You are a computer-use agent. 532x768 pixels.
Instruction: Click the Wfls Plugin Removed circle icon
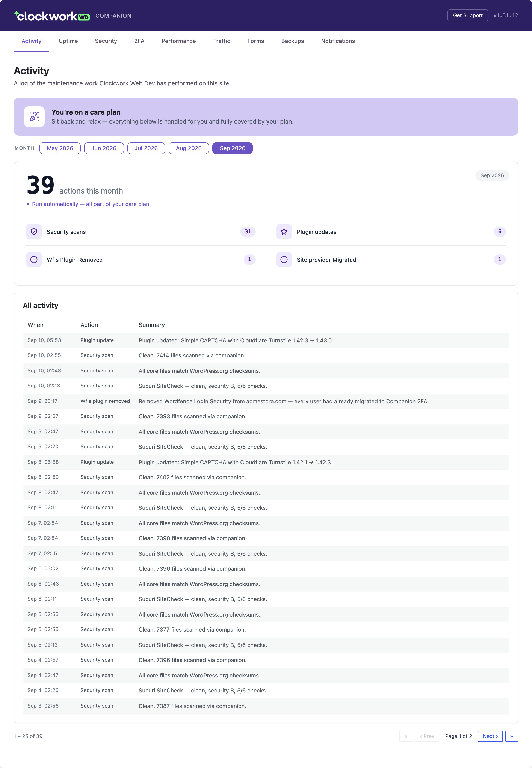coord(34,260)
